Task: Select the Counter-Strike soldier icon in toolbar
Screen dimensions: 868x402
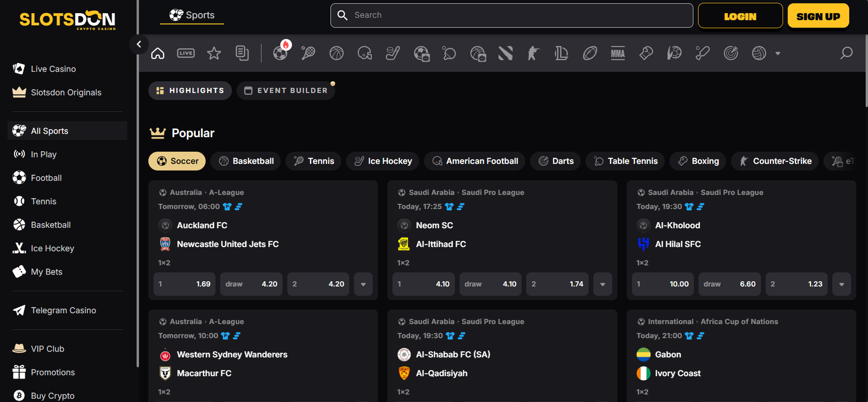Action: 533,54
